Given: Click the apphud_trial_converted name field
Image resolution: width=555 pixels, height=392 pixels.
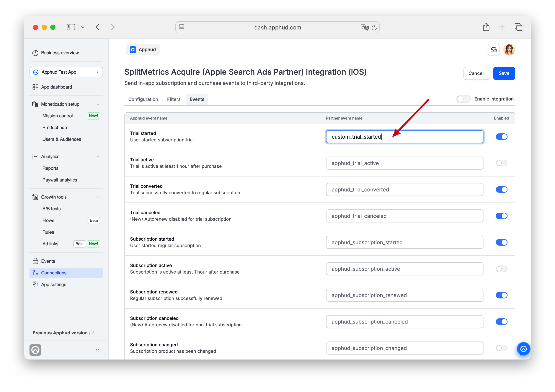Looking at the screenshot, I should tap(404, 190).
